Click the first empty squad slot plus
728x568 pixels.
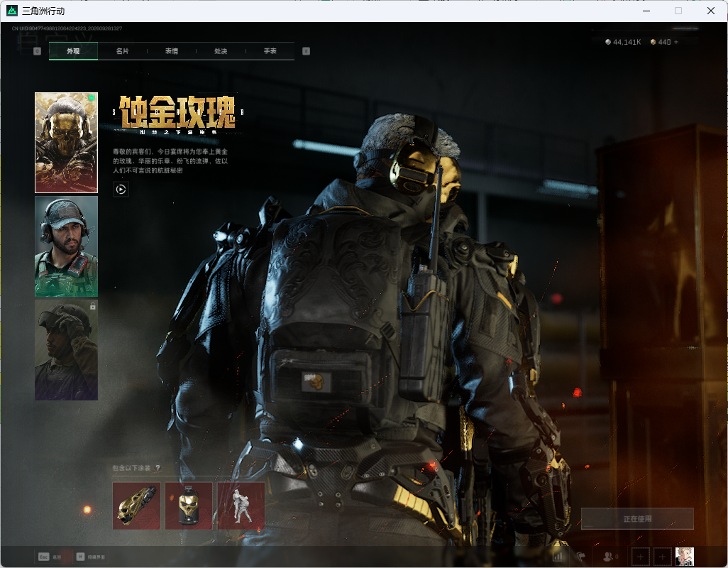pyautogui.click(x=640, y=557)
